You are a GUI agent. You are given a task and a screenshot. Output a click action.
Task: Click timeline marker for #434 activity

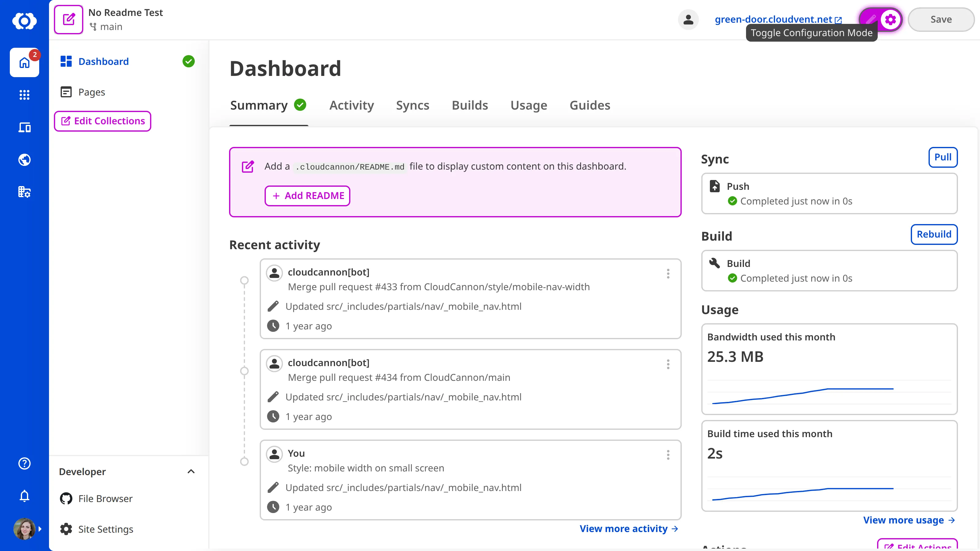pyautogui.click(x=244, y=371)
